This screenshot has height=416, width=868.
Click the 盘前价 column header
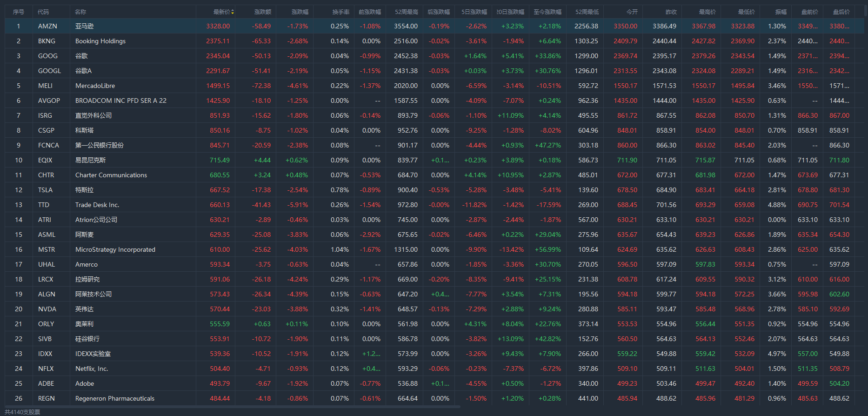(810, 12)
